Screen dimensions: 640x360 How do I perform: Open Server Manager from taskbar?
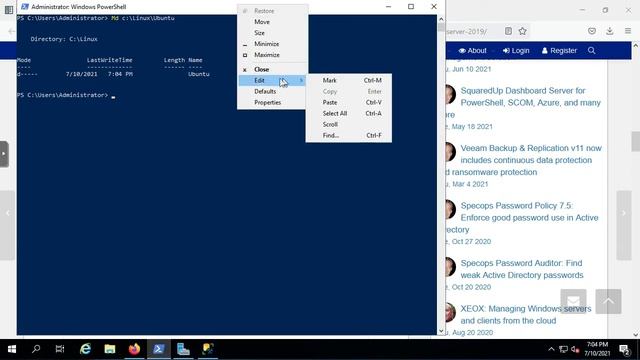pyautogui.click(x=183, y=349)
